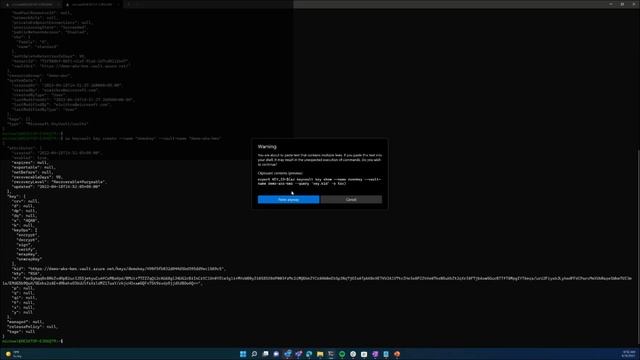Click the "unwrapKey" entry in keyOps
Screen dimensions: 640x360
click(29, 259)
